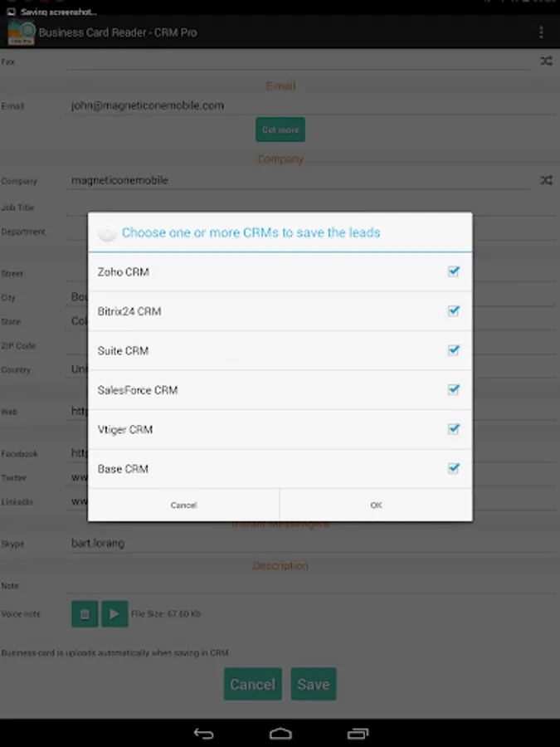Click the shuffle icon beside the Fax field
560x747 pixels.
point(546,61)
